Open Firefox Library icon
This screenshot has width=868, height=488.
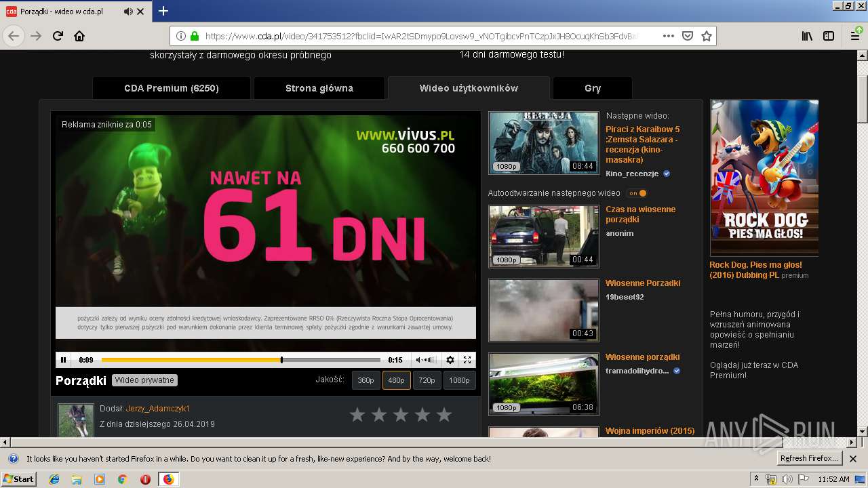(807, 36)
